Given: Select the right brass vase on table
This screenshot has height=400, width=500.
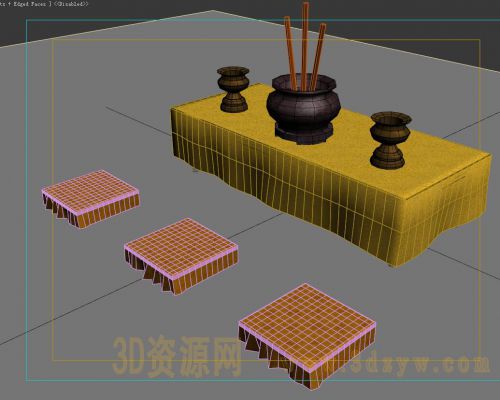Looking at the screenshot, I should point(390,140).
